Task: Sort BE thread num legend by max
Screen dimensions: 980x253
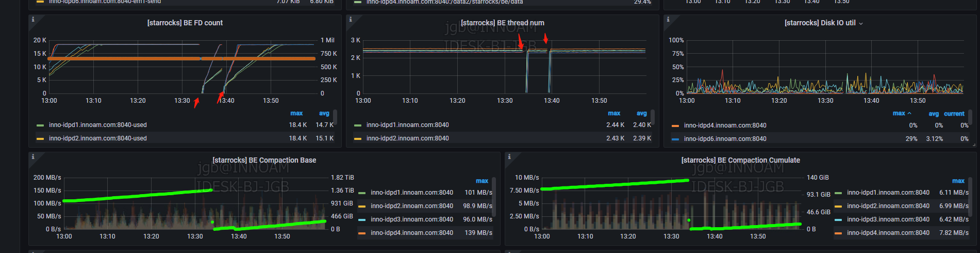Action: coord(614,113)
